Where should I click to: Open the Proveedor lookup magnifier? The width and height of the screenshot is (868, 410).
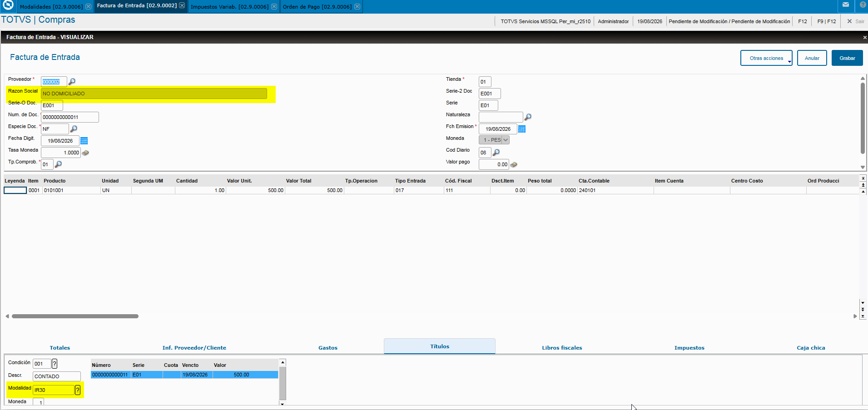(x=72, y=82)
